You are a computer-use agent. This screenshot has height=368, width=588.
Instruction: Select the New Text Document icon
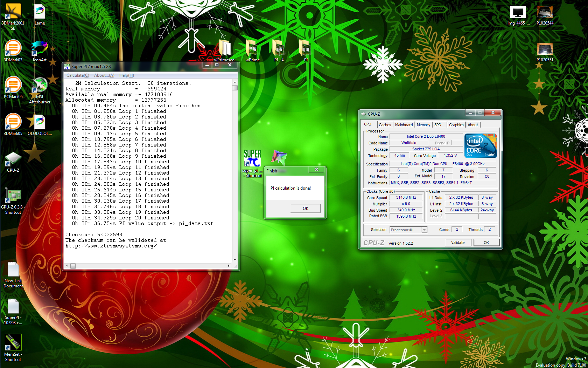[x=13, y=275]
